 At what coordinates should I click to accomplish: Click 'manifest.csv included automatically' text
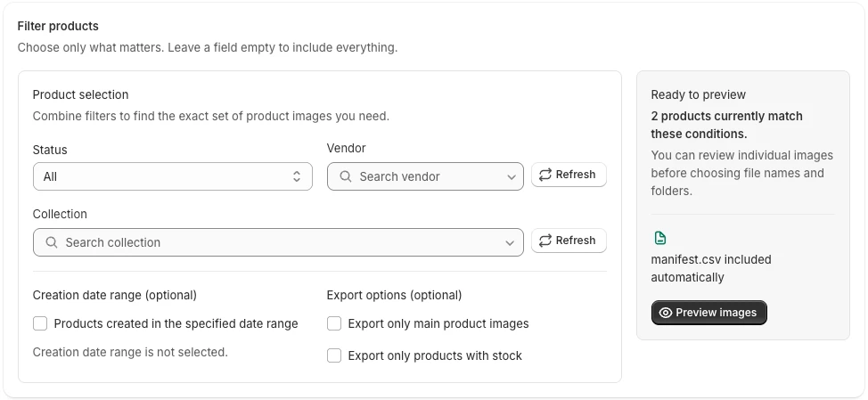[x=711, y=268]
